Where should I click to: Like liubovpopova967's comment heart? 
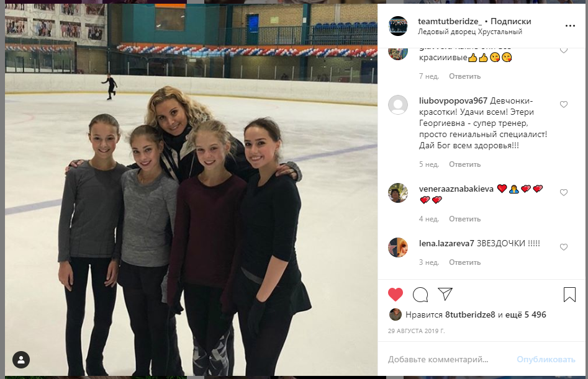pyautogui.click(x=564, y=104)
